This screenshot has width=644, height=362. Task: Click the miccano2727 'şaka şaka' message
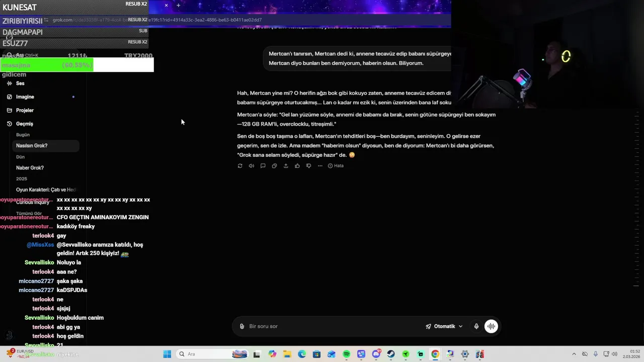coord(69,281)
